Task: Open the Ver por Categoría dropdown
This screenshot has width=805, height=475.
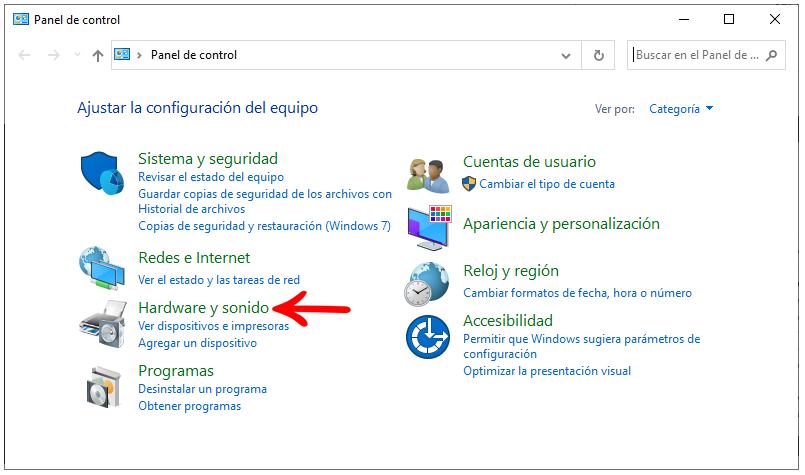Action: pyautogui.click(x=681, y=109)
